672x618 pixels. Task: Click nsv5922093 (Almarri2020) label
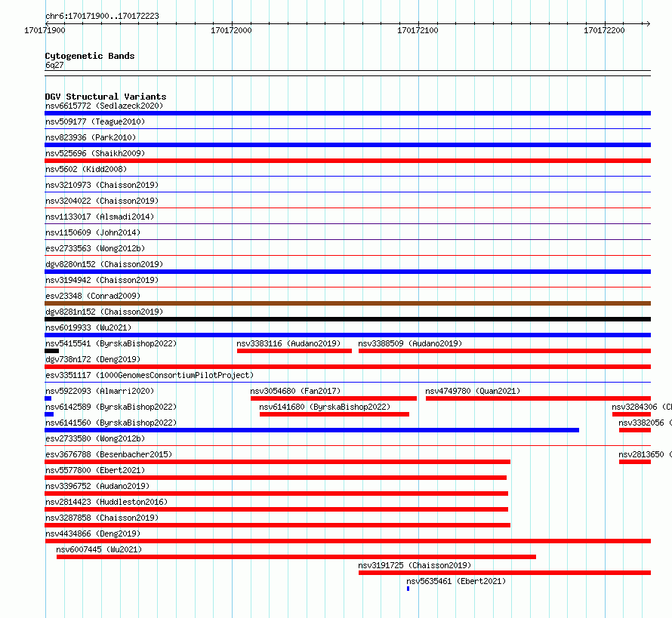[100, 391]
